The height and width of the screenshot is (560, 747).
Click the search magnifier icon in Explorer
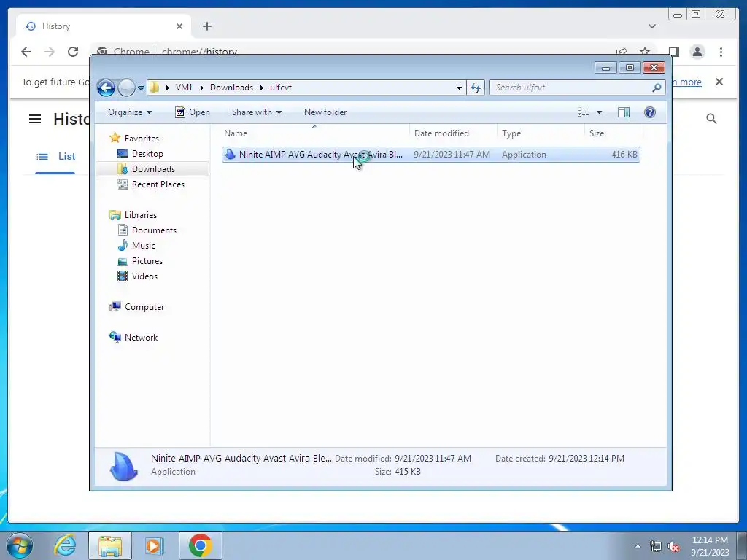pos(657,87)
